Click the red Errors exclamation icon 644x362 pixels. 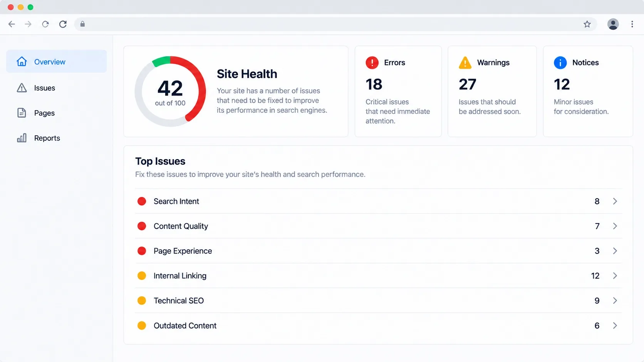(372, 63)
